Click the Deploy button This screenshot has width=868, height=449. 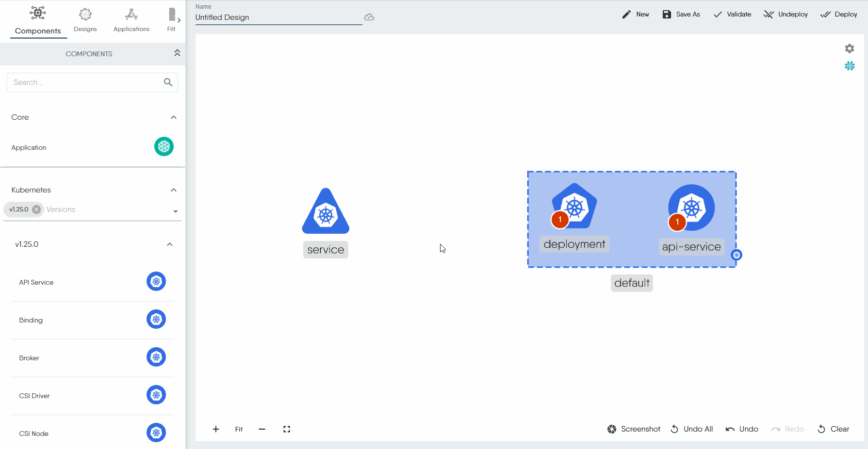[839, 15]
